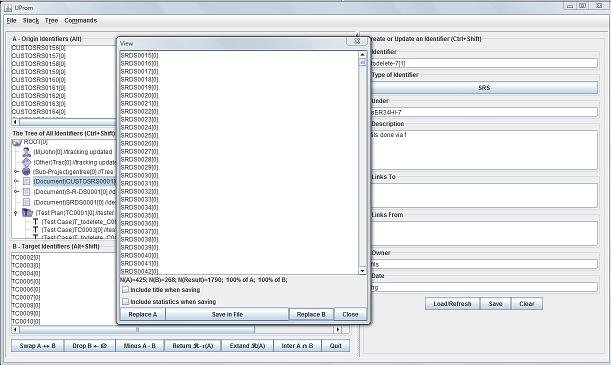Image resolution: width=611 pixels, height=365 pixels.
Task: Click scroll-down arrow in View list
Action: 362,271
